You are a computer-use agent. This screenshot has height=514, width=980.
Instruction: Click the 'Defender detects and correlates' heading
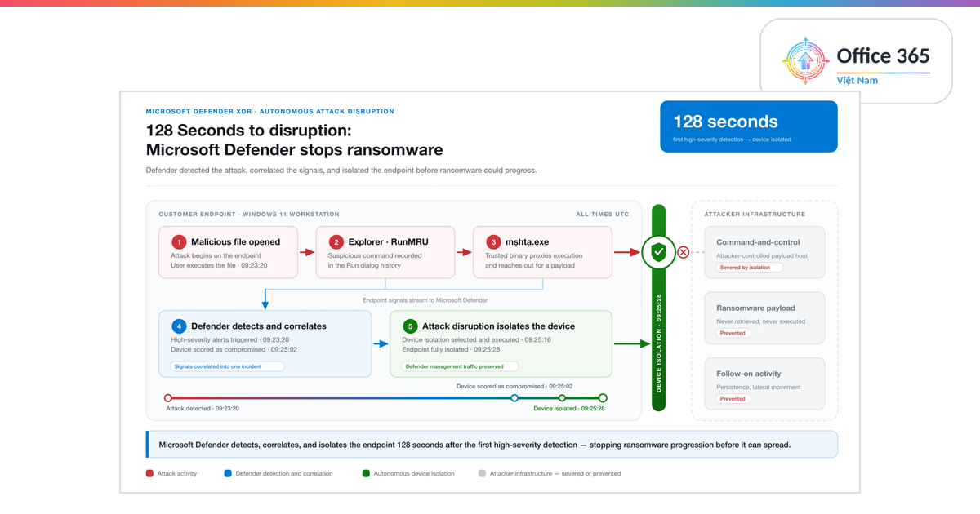(259, 326)
